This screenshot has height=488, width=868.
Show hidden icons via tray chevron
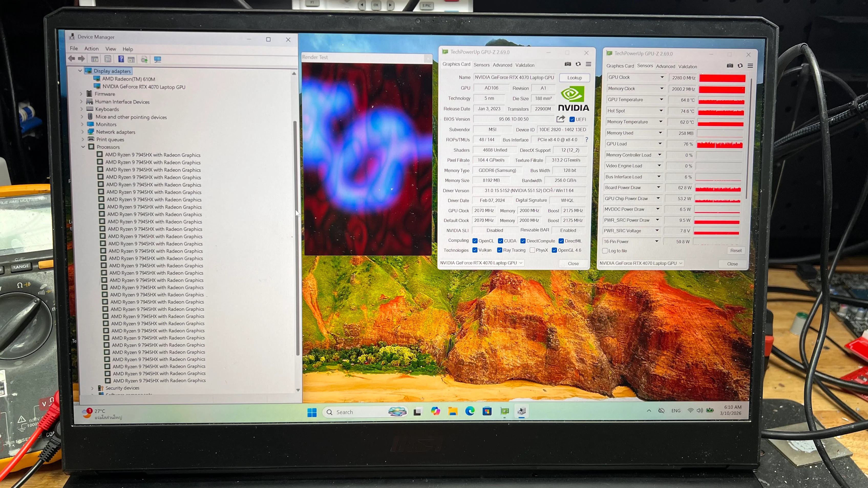coord(649,410)
